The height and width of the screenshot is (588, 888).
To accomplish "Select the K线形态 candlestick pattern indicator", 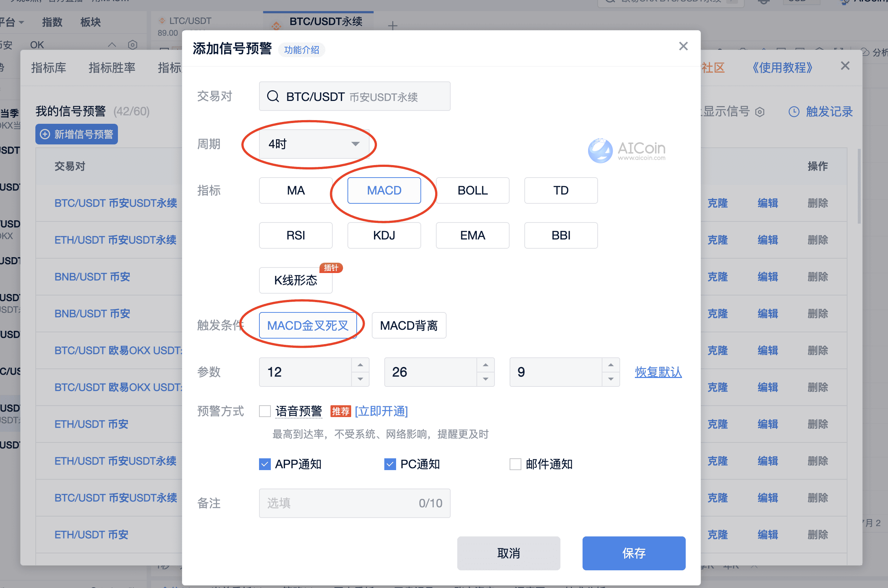I will pos(296,280).
